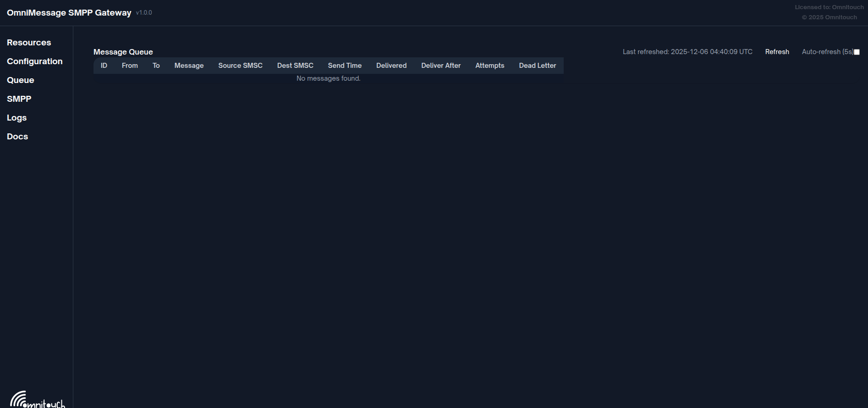Click the 'No messages found.' text
The width and height of the screenshot is (868, 408).
(329, 78)
